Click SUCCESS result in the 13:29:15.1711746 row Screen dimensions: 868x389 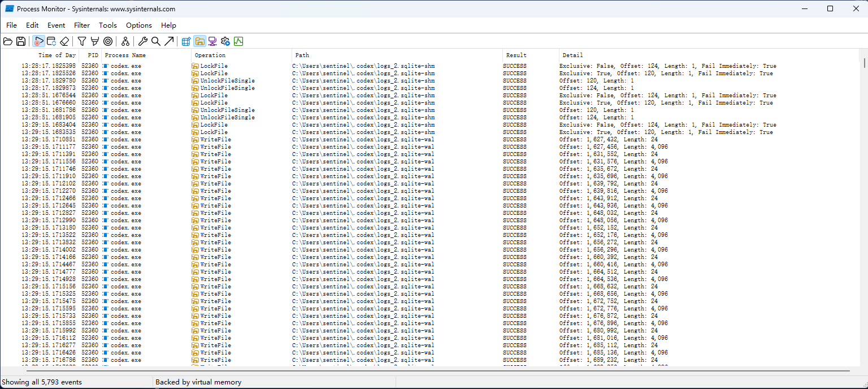click(514, 169)
